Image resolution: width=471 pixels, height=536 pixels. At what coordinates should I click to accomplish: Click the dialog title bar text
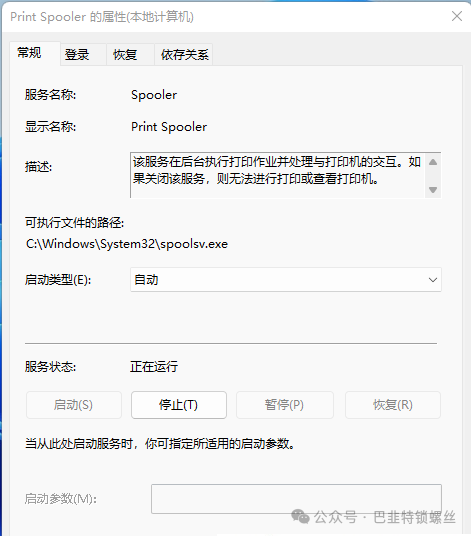[102, 17]
